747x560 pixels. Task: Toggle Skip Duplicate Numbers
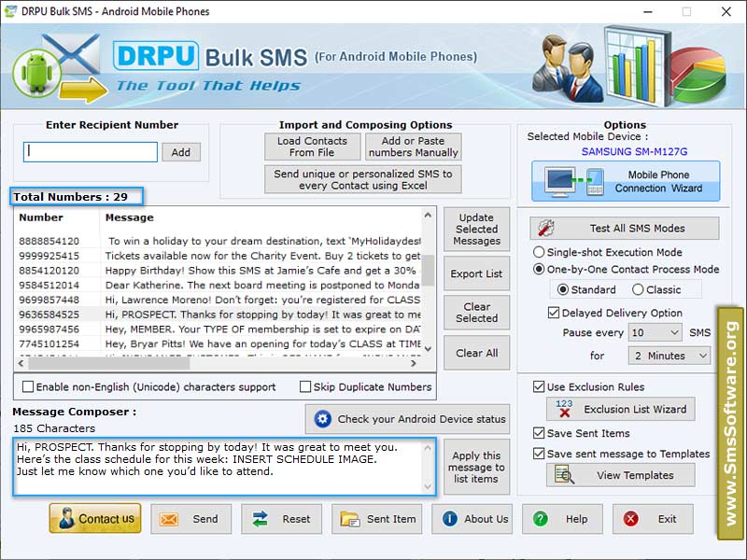point(308,386)
